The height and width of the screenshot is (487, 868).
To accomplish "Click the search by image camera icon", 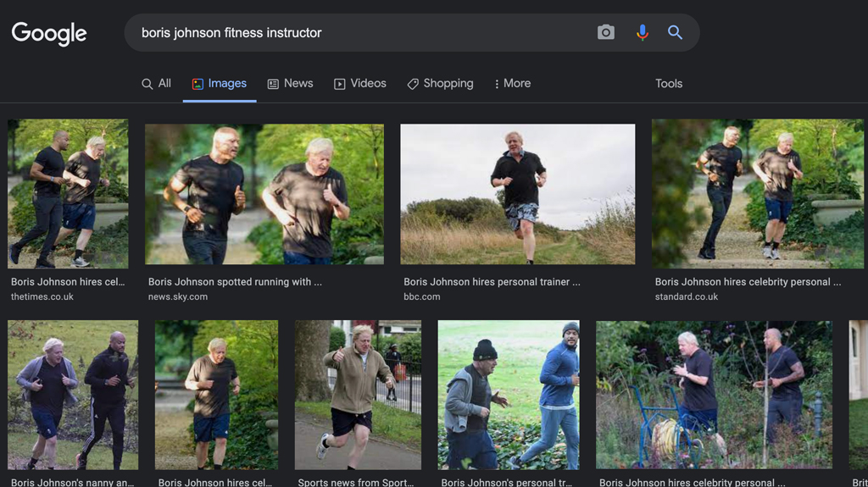I will [x=605, y=33].
